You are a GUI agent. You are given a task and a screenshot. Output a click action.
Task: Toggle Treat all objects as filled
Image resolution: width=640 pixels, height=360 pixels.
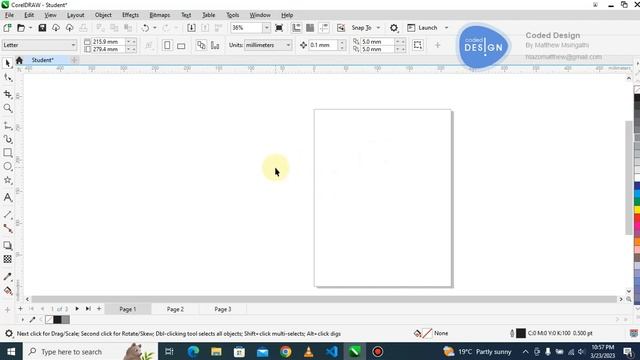click(418, 45)
